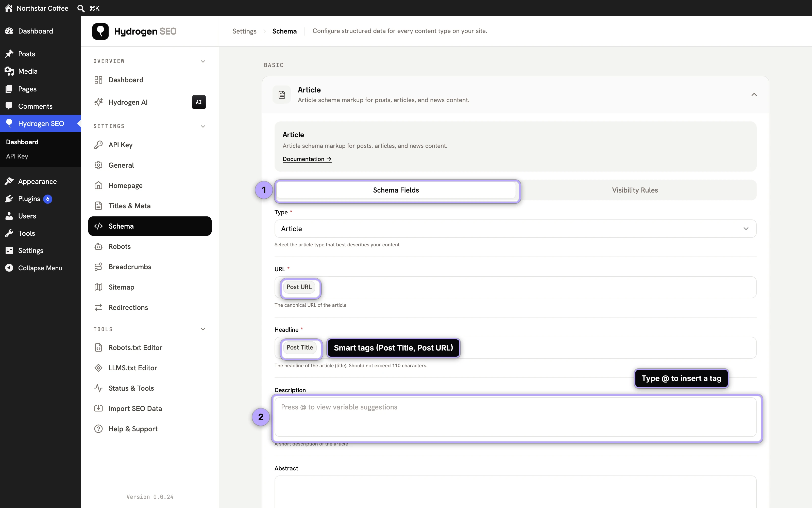Click Settings in the breadcrumb
This screenshot has height=508, width=812.
point(244,31)
